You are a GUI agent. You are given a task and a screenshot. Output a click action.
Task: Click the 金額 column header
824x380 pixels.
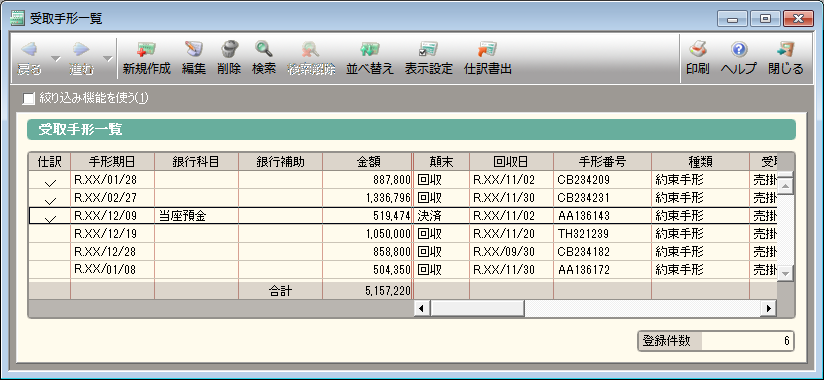367,161
